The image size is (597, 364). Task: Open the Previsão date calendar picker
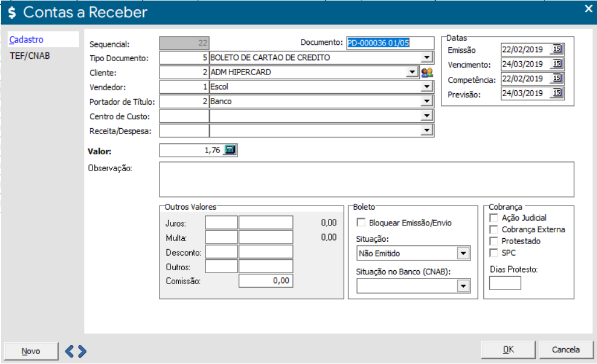click(x=557, y=93)
